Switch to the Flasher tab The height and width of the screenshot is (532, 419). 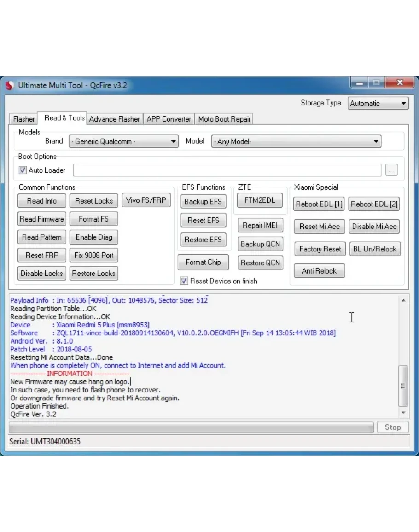tap(23, 119)
